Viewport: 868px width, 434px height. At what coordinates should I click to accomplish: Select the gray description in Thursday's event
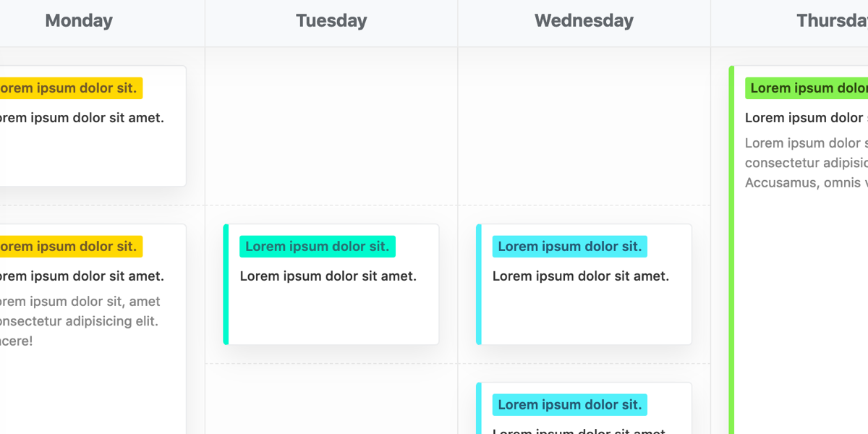[x=807, y=163]
